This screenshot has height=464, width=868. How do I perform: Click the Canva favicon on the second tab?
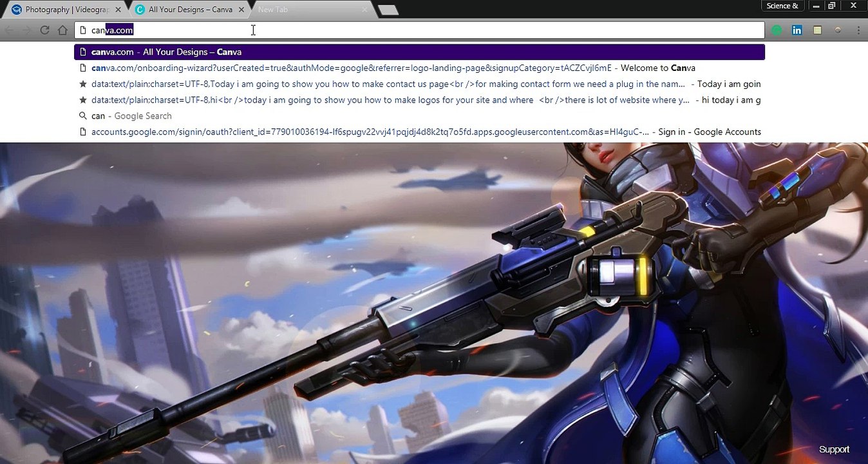coord(140,10)
